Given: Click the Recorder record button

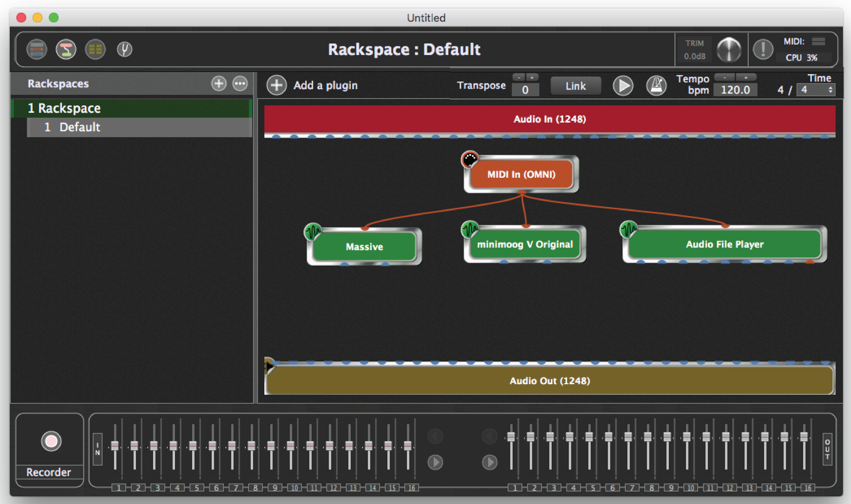Looking at the screenshot, I should [x=51, y=441].
